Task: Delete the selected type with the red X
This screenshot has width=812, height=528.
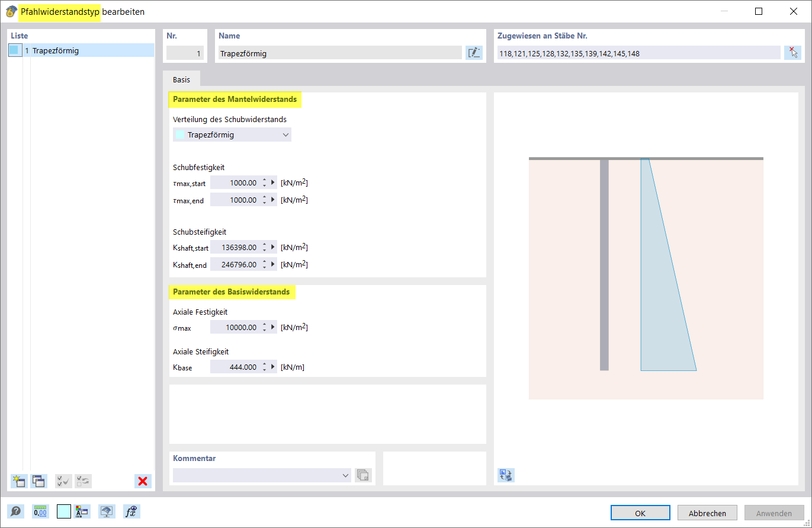Action: click(143, 481)
